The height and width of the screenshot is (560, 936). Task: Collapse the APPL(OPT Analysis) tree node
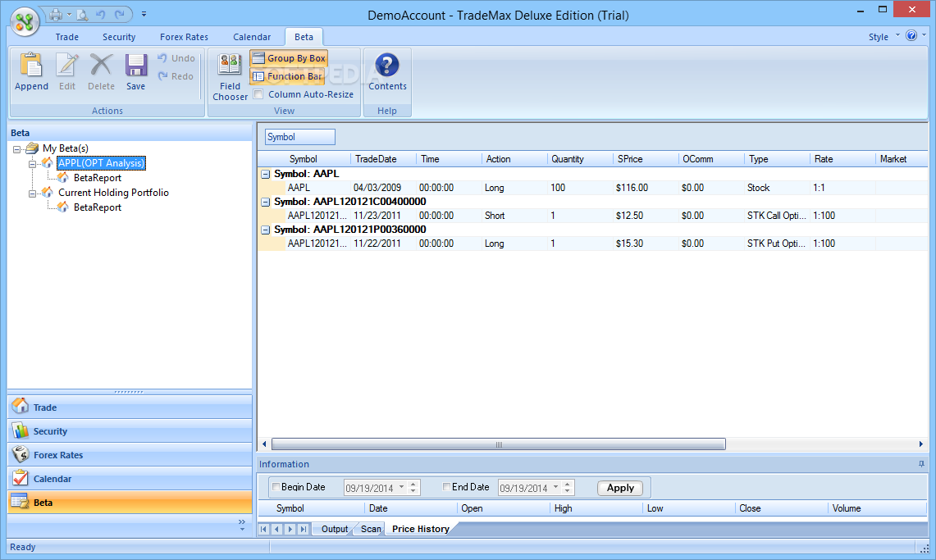[x=32, y=164]
